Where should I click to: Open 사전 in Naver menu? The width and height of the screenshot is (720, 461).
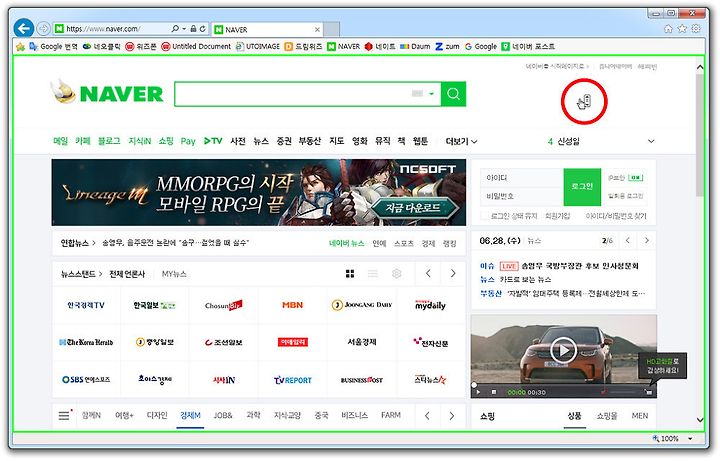[x=238, y=141]
